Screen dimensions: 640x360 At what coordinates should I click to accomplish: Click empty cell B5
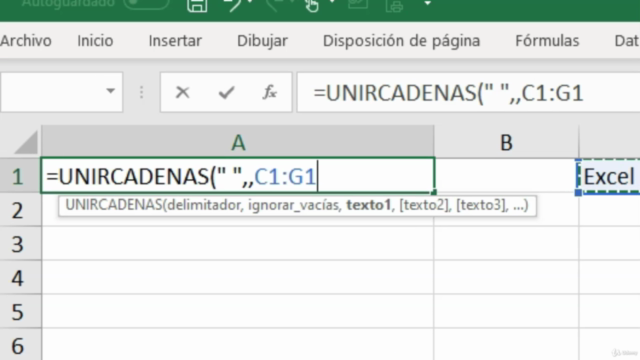[x=507, y=311]
